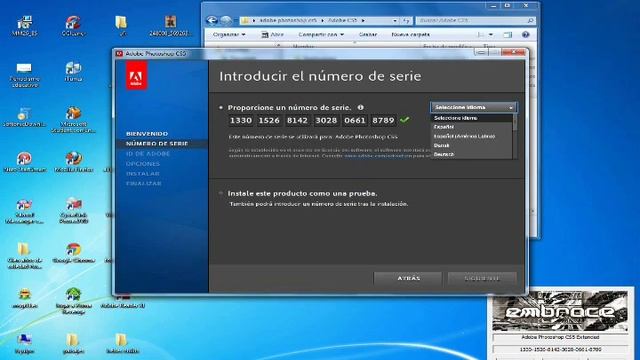Click the 'adobe photoshop cs5' breadcrumb
The width and height of the screenshot is (640, 360).
287,20
